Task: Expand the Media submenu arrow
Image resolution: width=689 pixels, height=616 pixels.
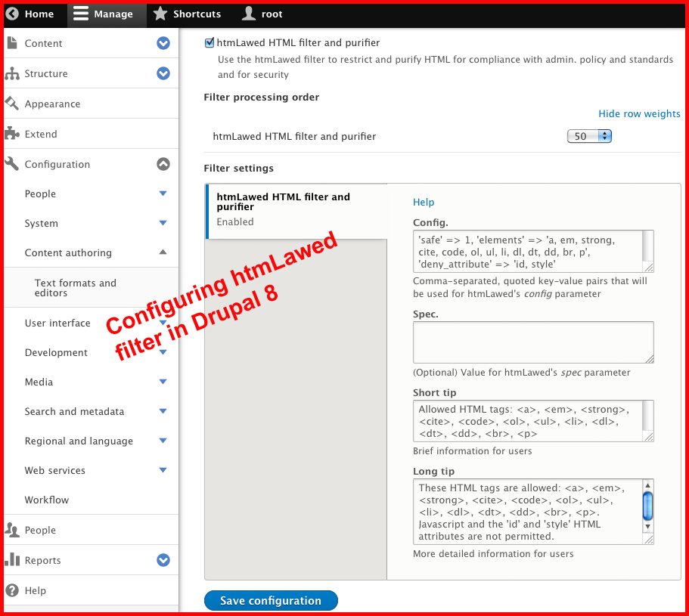Action: click(x=163, y=382)
